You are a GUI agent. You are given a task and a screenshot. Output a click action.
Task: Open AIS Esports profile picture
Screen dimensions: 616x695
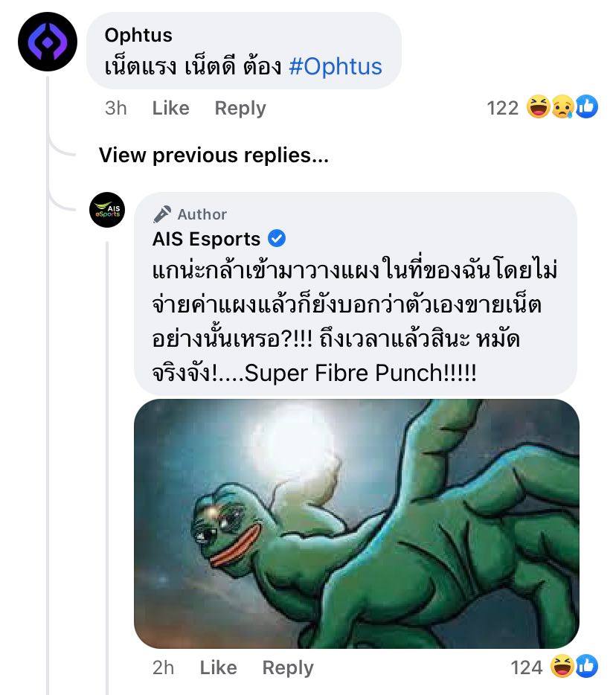[x=107, y=210]
